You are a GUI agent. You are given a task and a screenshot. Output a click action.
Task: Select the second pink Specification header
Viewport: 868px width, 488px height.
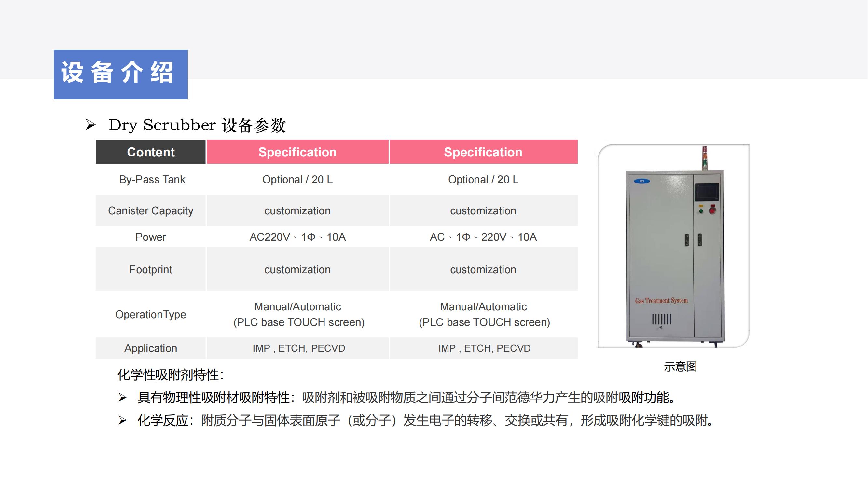click(483, 152)
